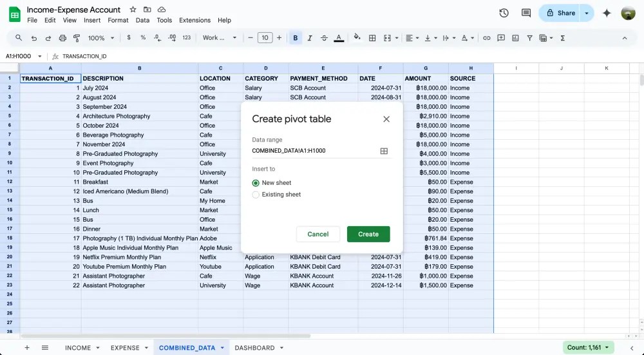Click select data range grid icon
Screen dimensions: 644x355
384,151
